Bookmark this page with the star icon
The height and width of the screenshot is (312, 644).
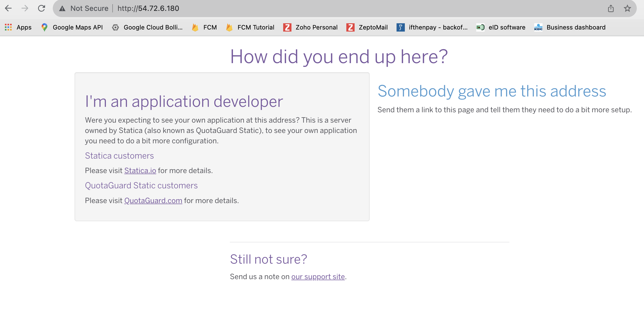(x=627, y=9)
